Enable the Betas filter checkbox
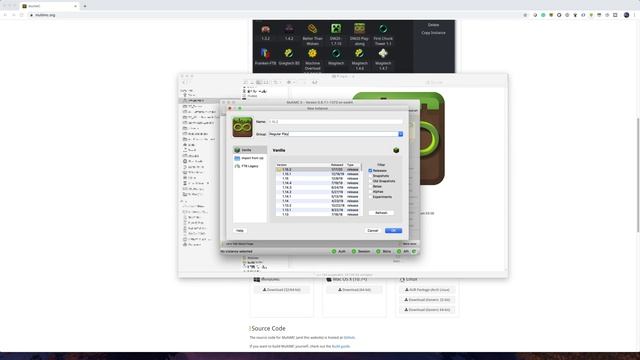This screenshot has width=640, height=360. [370, 187]
